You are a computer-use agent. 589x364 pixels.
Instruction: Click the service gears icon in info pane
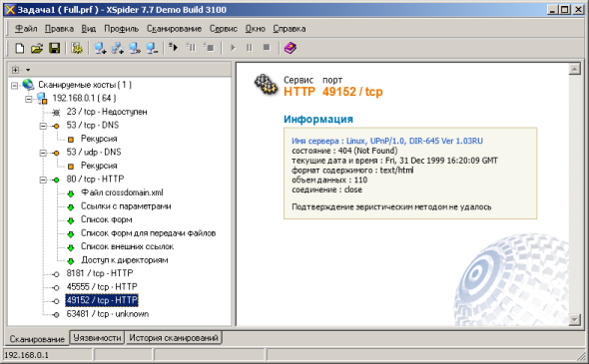(266, 85)
